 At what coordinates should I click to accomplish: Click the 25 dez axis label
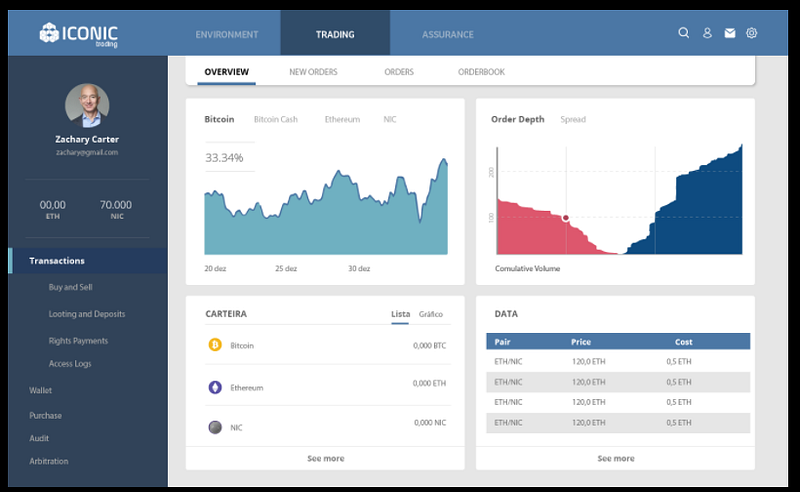286,268
